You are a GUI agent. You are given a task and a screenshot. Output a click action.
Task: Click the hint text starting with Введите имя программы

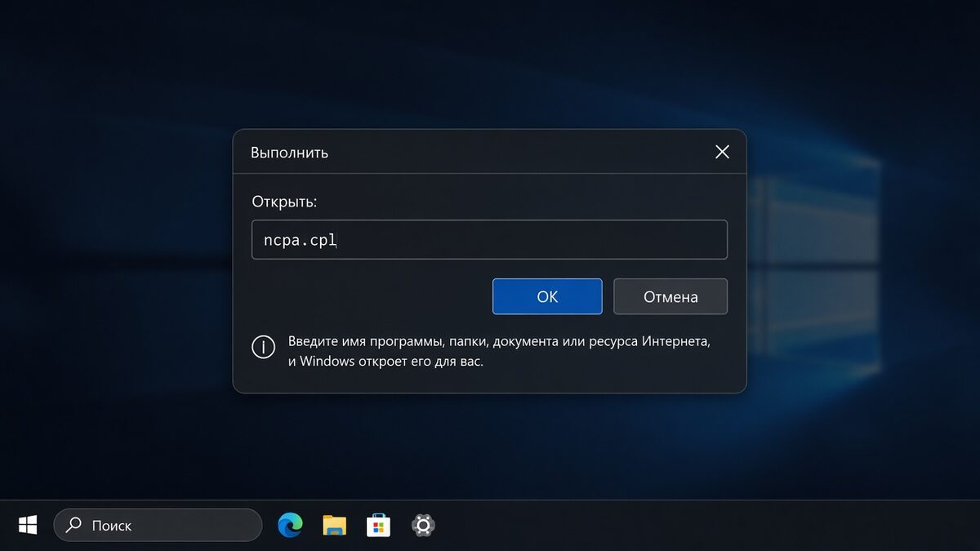tap(499, 351)
